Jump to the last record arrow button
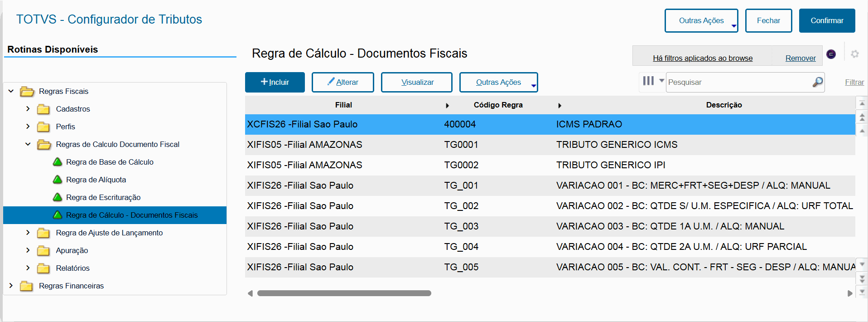Screen dimensions: 868x322 point(862,292)
